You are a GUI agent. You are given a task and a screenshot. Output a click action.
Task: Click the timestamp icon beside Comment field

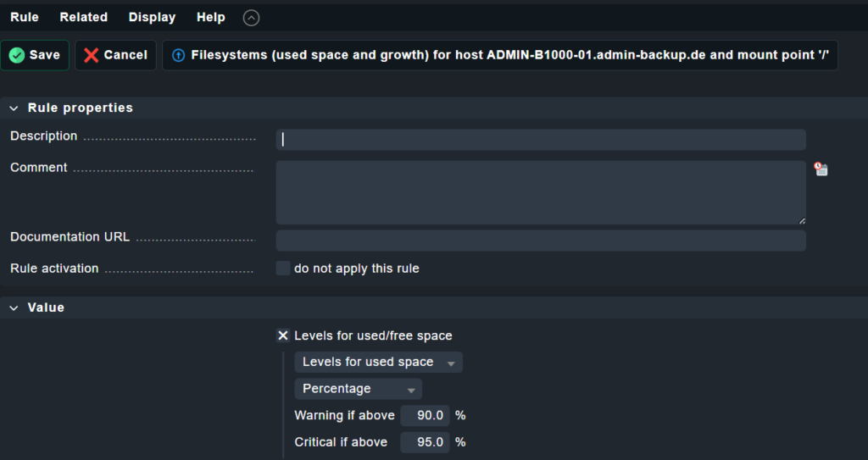click(821, 169)
